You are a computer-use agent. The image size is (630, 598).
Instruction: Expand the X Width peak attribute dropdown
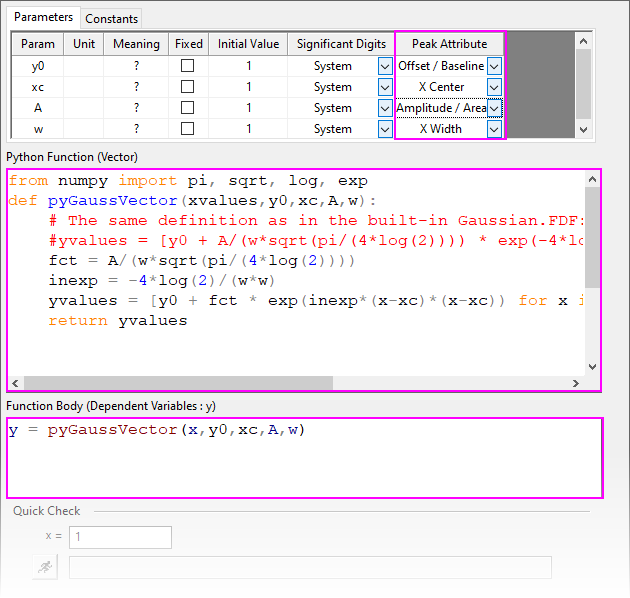click(493, 129)
